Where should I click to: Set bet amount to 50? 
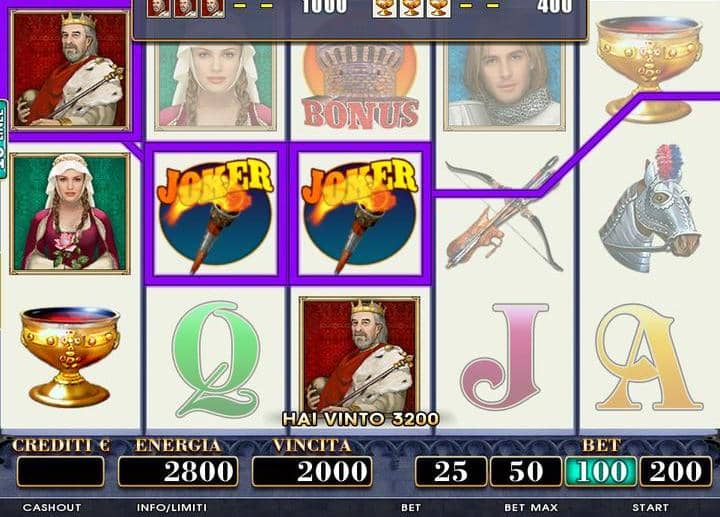[x=526, y=471]
